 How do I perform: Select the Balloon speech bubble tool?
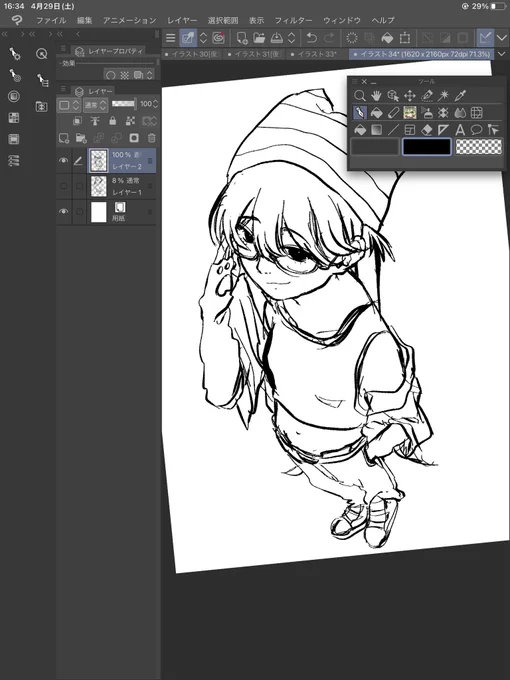(x=477, y=130)
